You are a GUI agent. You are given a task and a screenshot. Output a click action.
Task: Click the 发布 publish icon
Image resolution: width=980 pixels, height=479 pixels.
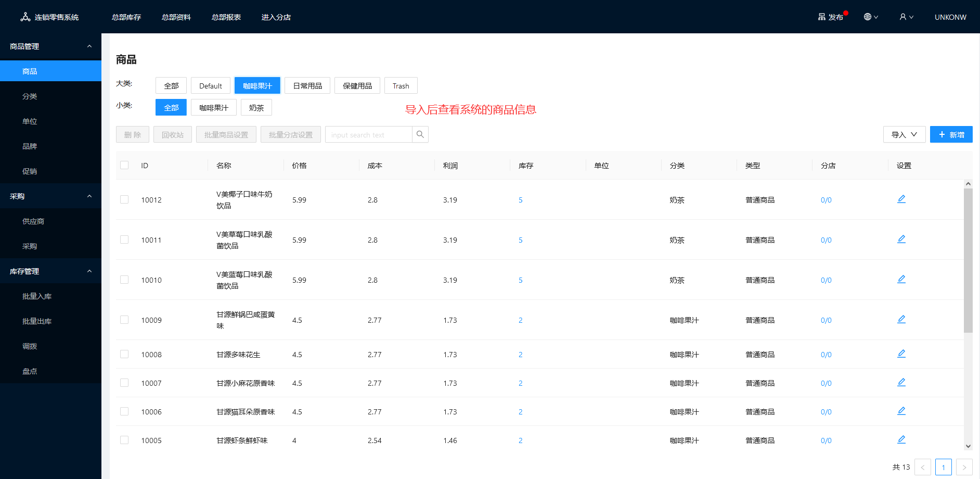click(x=822, y=17)
